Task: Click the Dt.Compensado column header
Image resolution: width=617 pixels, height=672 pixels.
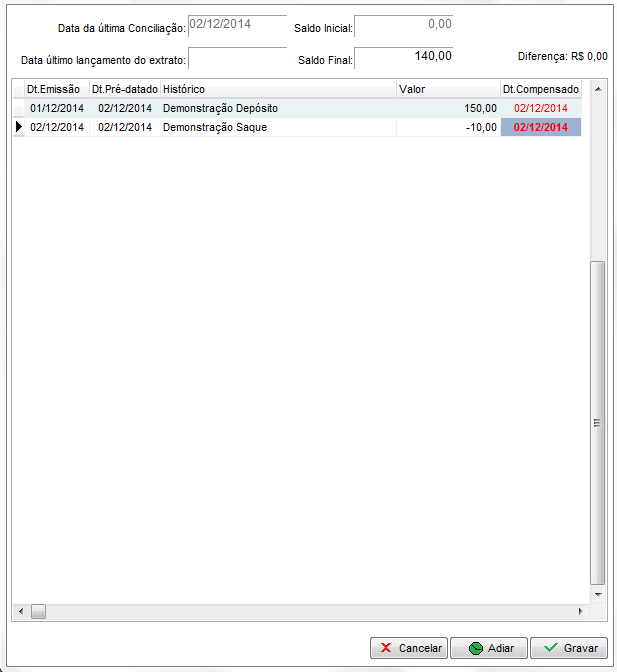Action: (540, 90)
